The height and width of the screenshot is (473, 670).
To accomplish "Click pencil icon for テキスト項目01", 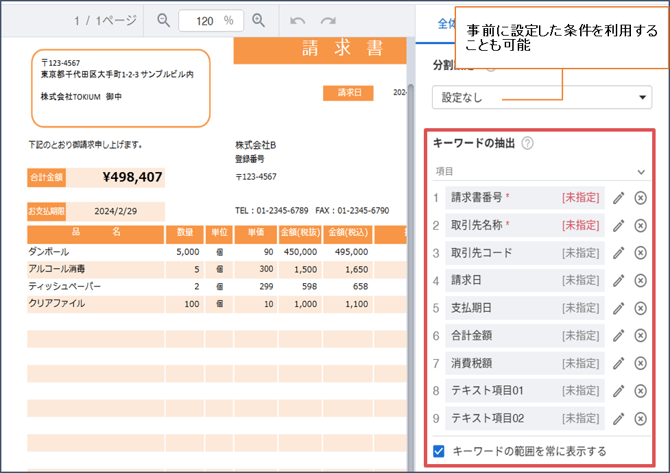I will click(619, 391).
